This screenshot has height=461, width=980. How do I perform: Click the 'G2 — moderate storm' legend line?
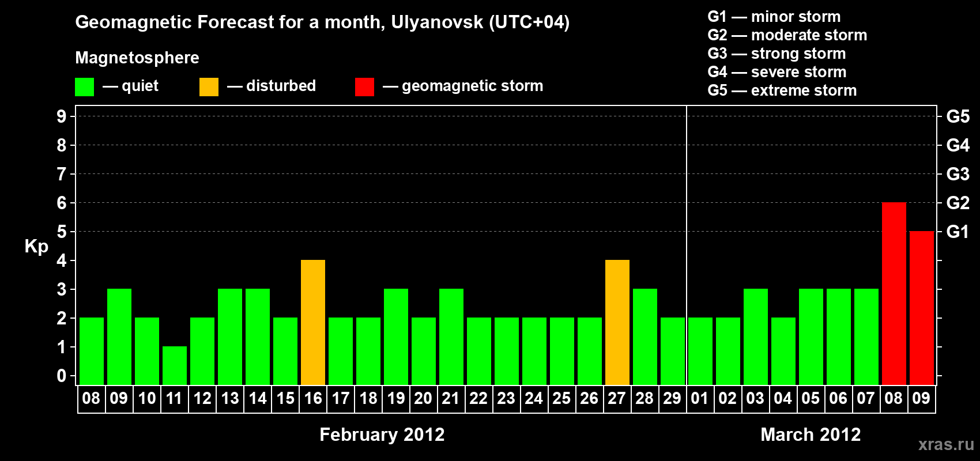[787, 35]
